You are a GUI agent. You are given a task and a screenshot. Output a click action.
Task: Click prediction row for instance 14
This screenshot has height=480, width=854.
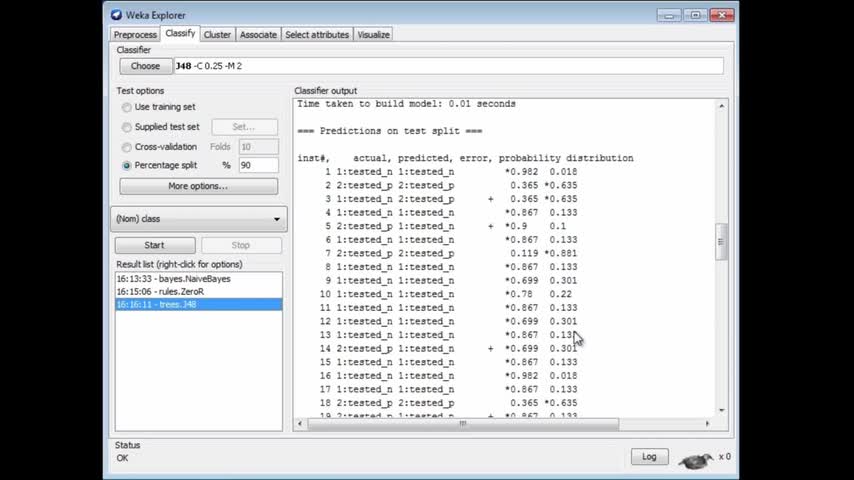point(448,349)
